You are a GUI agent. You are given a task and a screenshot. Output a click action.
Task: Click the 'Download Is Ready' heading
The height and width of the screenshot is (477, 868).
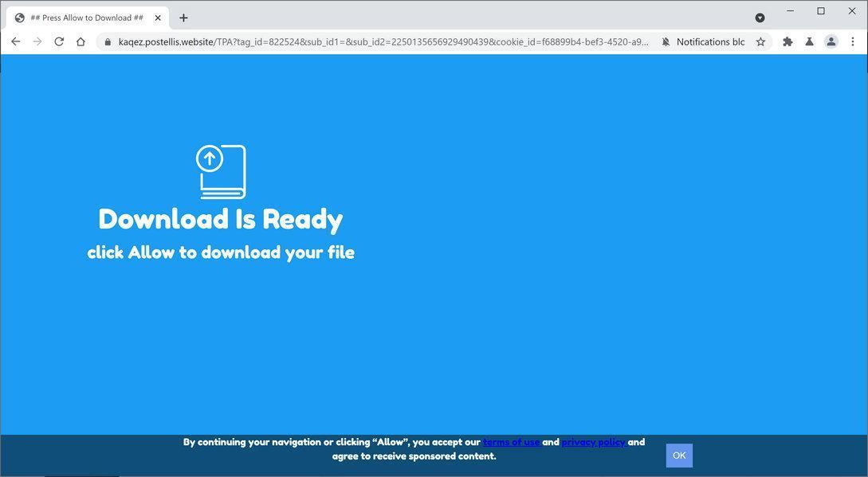point(221,220)
